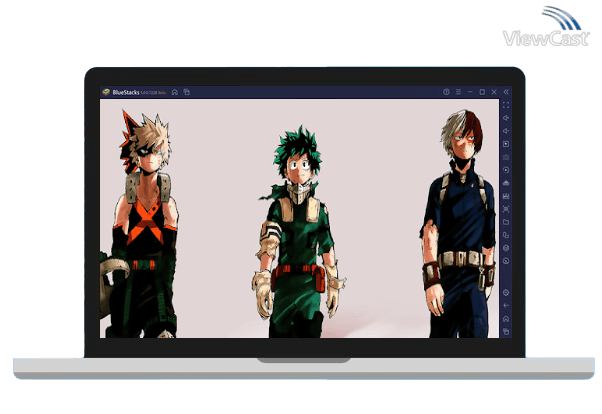Click the blond spiky-haired character
602x414 pixels.
click(140, 225)
